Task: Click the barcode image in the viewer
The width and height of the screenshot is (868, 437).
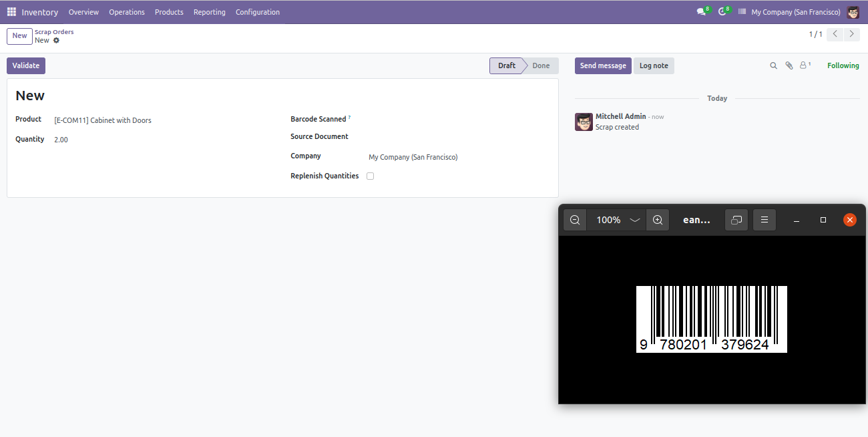Action: (712, 319)
